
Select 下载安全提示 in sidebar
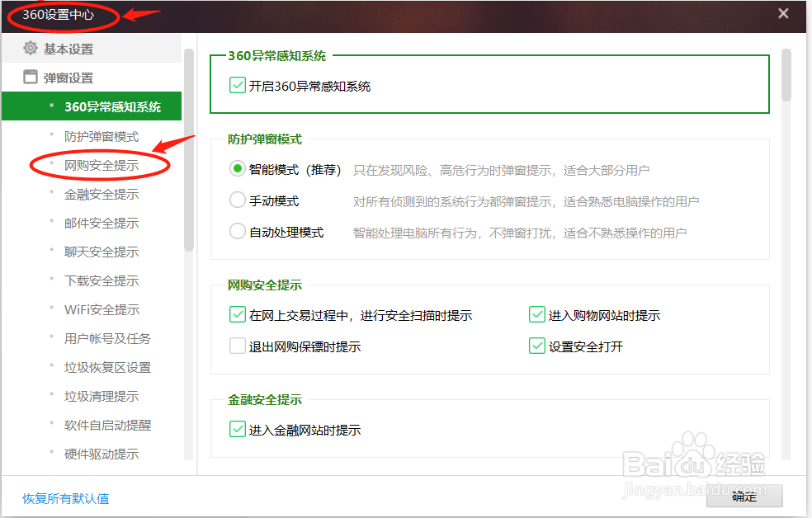[x=101, y=281]
